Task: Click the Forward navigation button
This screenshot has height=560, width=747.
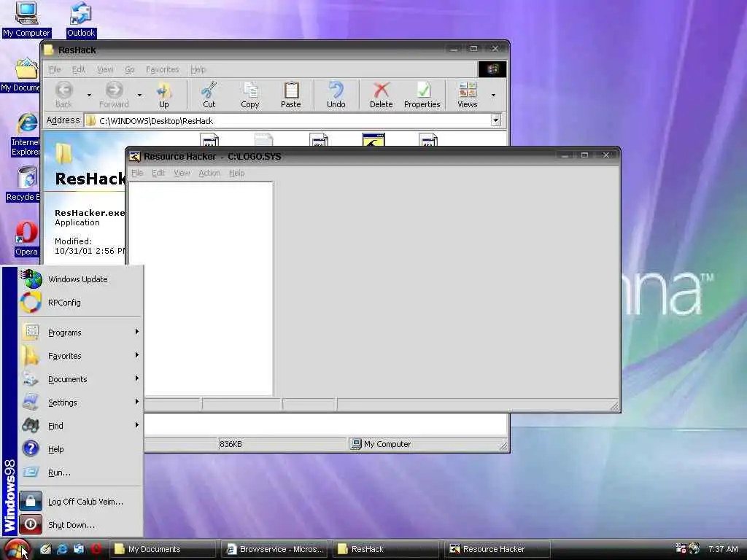Action: pos(114,94)
